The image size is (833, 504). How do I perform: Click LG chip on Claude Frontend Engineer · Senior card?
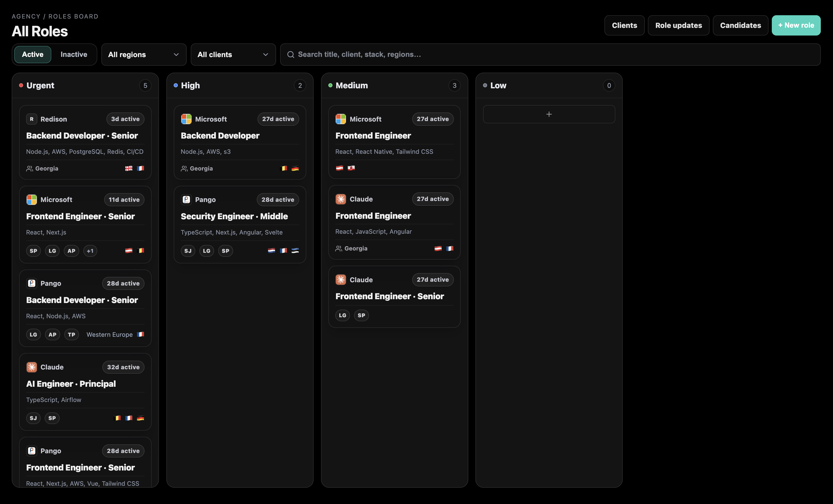tap(342, 315)
